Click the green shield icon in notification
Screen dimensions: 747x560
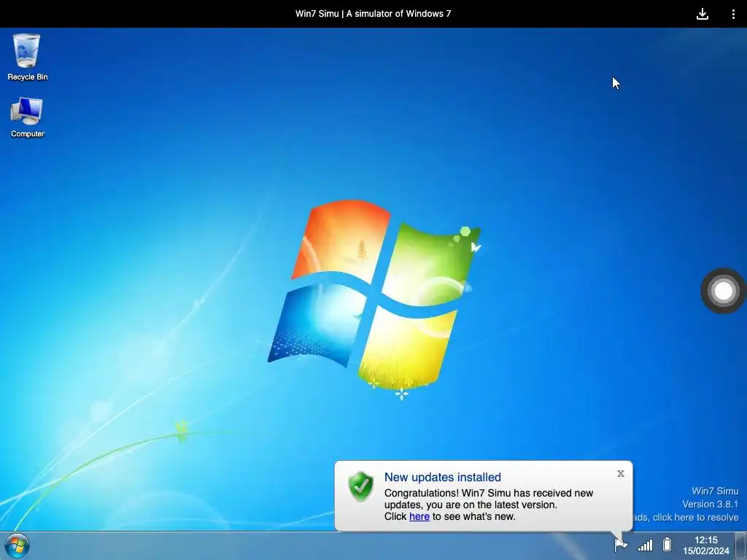click(x=360, y=486)
